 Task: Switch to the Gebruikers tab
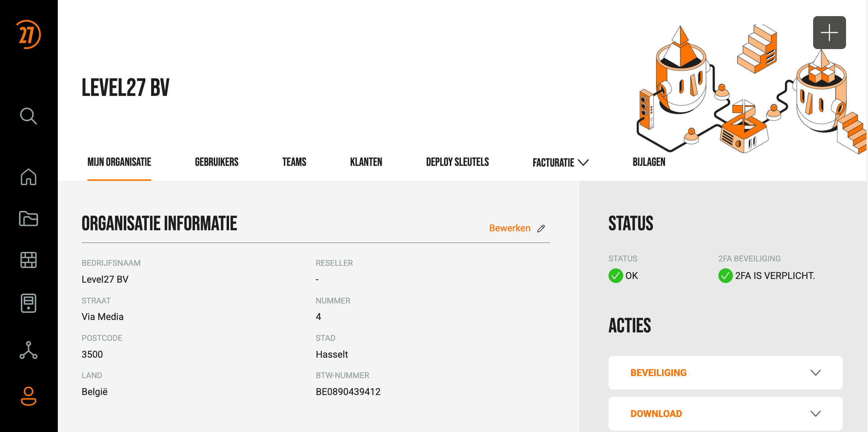(217, 162)
